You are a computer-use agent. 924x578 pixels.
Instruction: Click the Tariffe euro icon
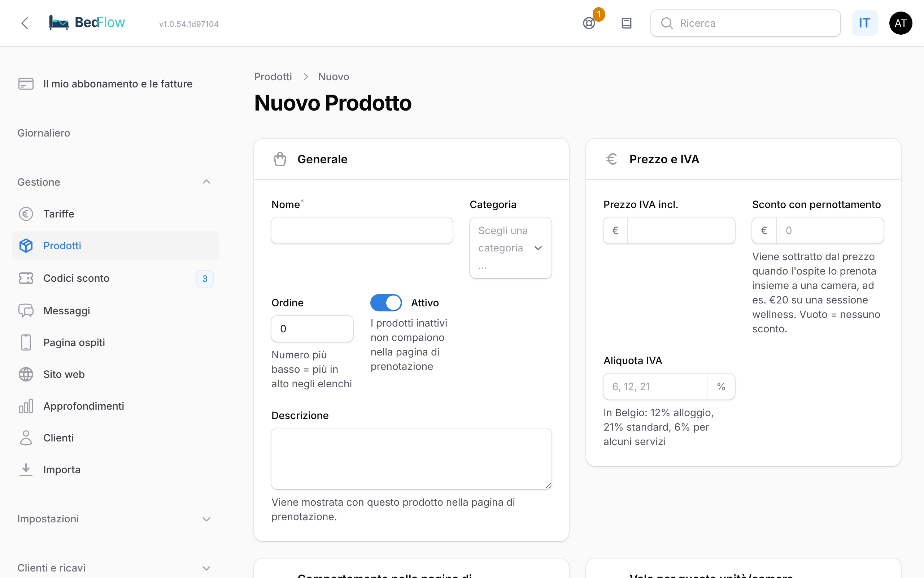pyautogui.click(x=26, y=214)
